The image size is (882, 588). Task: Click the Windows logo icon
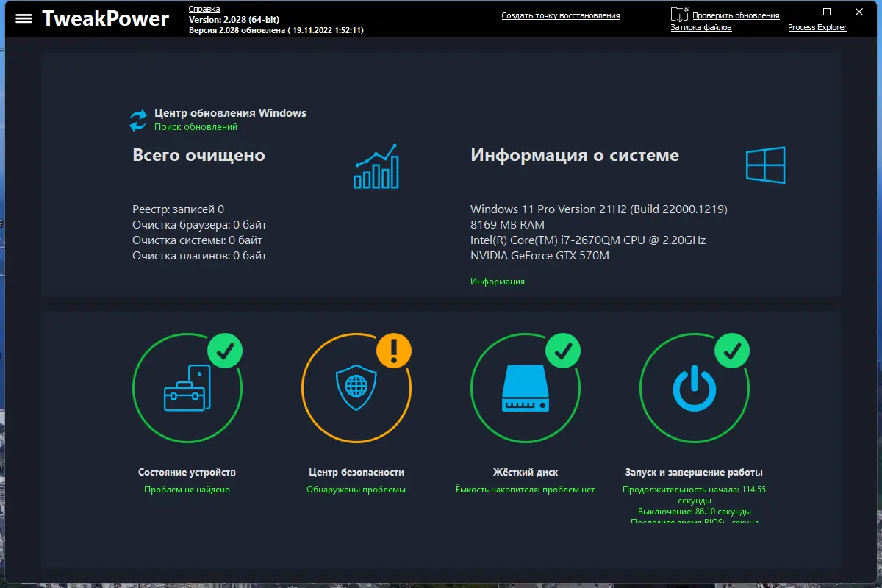tap(765, 165)
